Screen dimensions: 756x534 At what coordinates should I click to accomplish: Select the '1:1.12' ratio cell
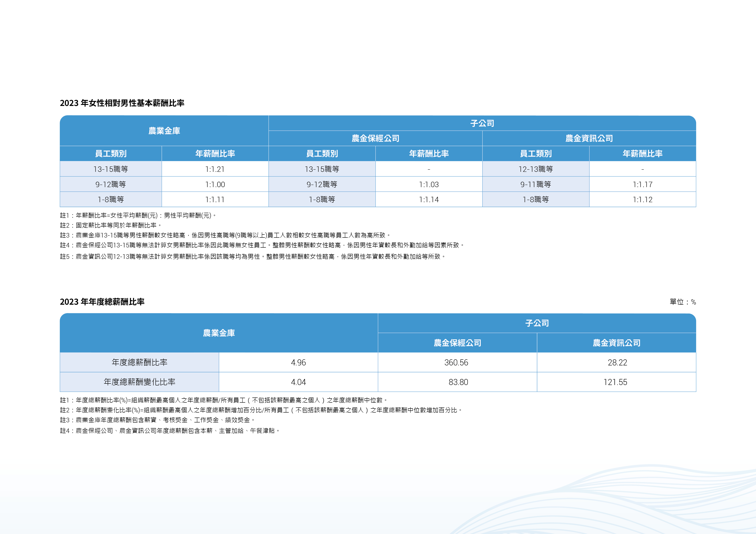(x=642, y=199)
